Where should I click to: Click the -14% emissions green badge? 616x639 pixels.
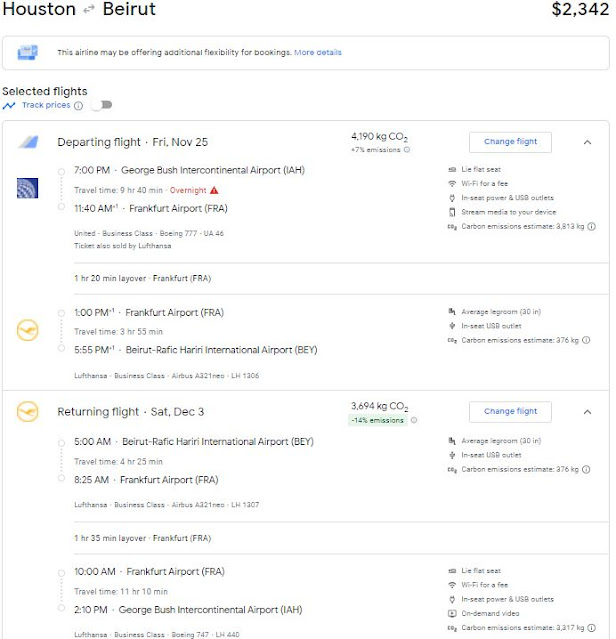pos(377,420)
